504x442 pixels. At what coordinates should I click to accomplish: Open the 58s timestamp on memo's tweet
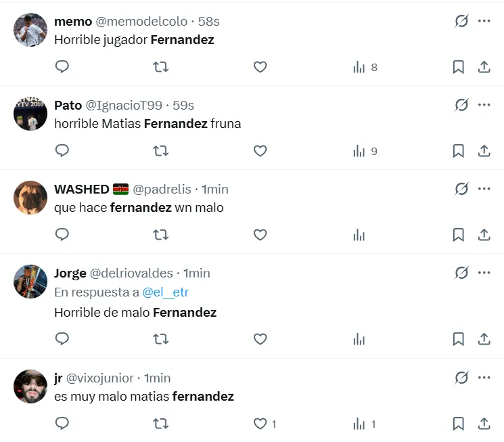pyautogui.click(x=208, y=21)
